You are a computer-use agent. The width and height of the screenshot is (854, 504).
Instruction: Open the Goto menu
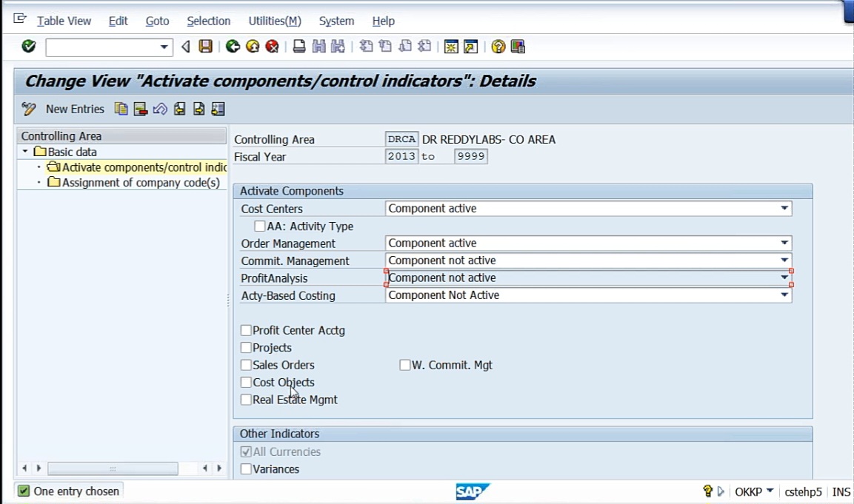point(158,21)
